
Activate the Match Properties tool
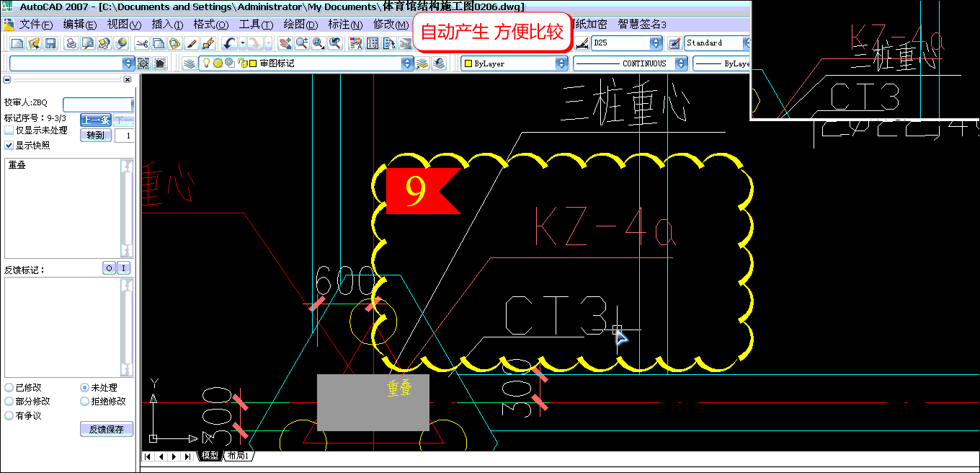tap(191, 43)
